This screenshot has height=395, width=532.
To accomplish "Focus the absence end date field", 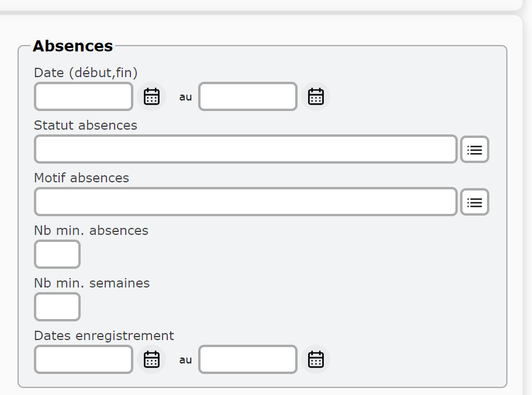I will point(248,96).
